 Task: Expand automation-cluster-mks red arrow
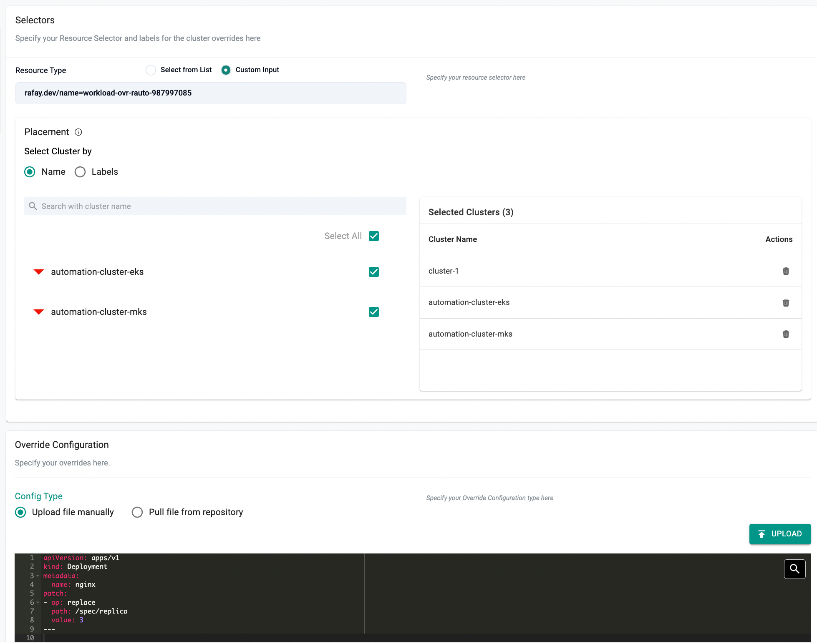pyautogui.click(x=39, y=312)
